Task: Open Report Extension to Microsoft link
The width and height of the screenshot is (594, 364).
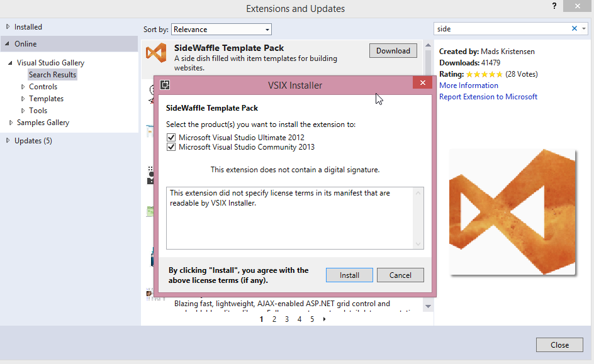Action: point(488,97)
